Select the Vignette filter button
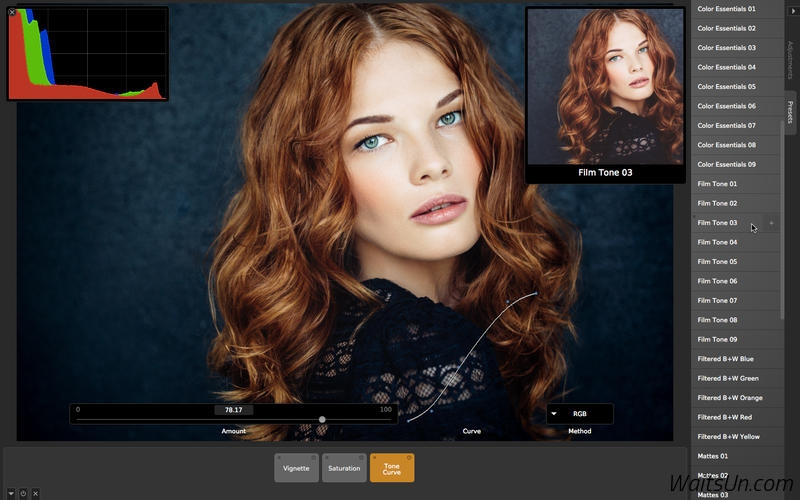 [296, 468]
